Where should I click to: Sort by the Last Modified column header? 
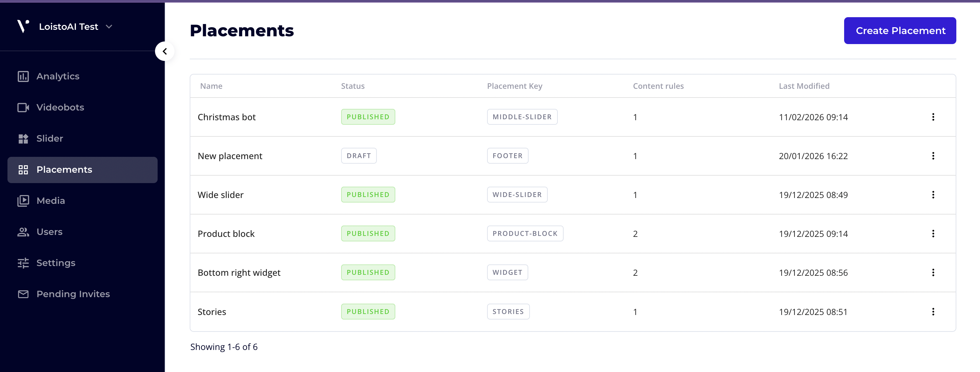click(804, 86)
